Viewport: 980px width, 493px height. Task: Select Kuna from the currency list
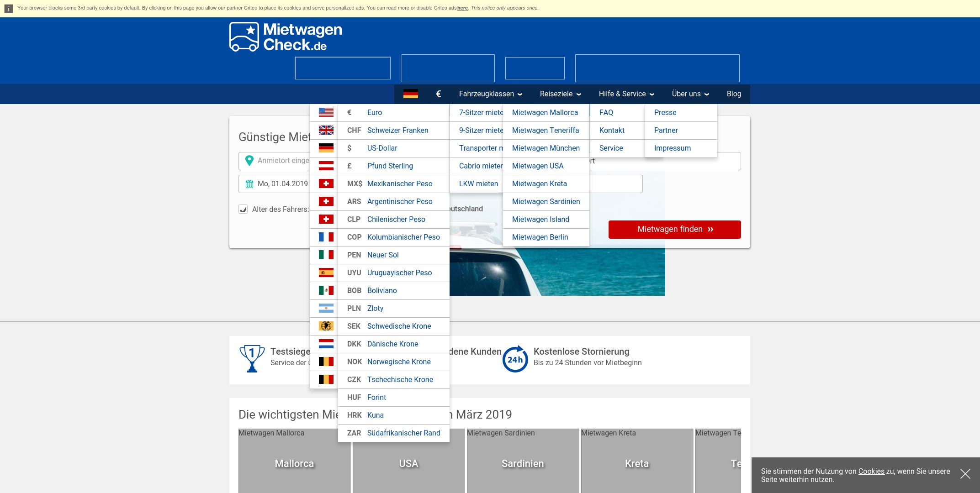[x=393, y=415]
